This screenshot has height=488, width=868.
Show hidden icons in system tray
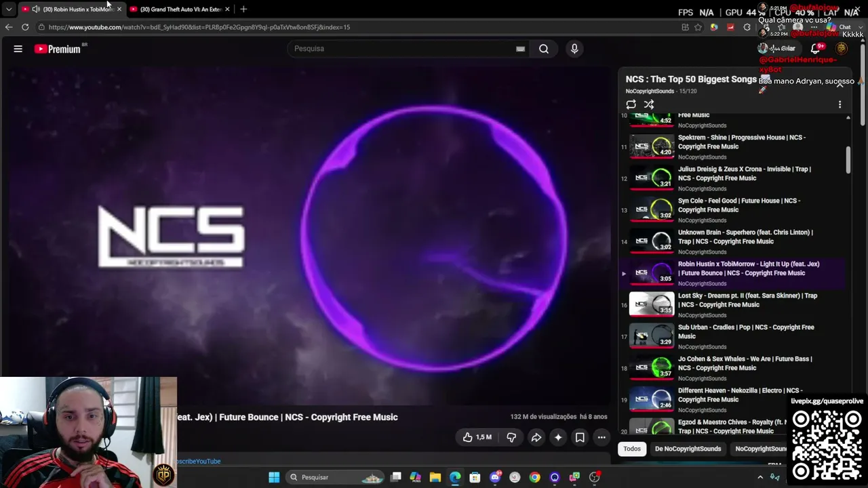click(759, 477)
